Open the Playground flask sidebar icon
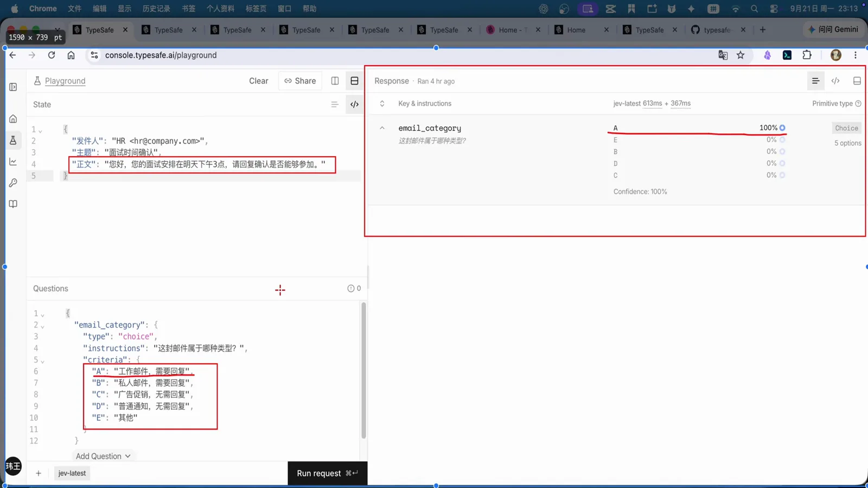The image size is (868, 488). point(13,140)
